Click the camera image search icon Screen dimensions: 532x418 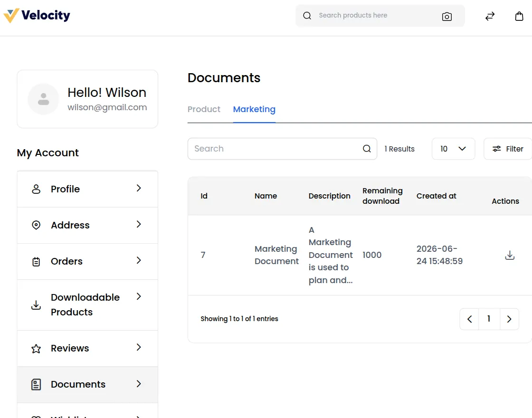click(x=447, y=16)
